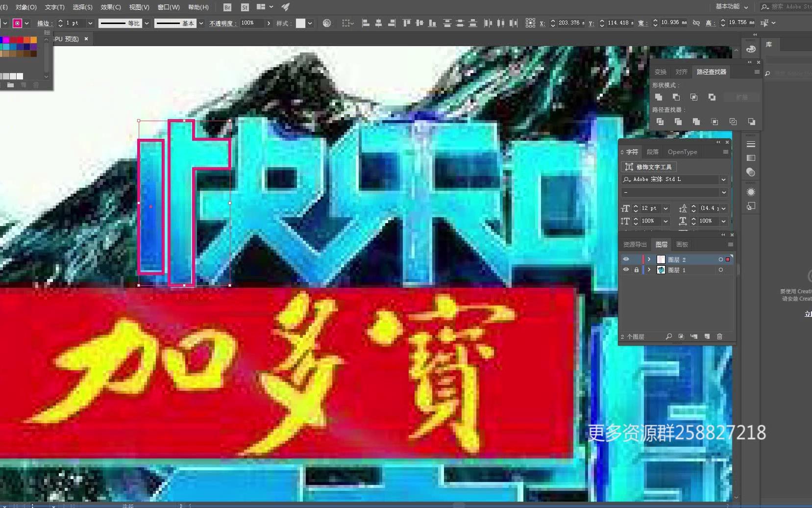Expand 图层 2 layer contents
The image size is (812, 508).
pyautogui.click(x=649, y=259)
